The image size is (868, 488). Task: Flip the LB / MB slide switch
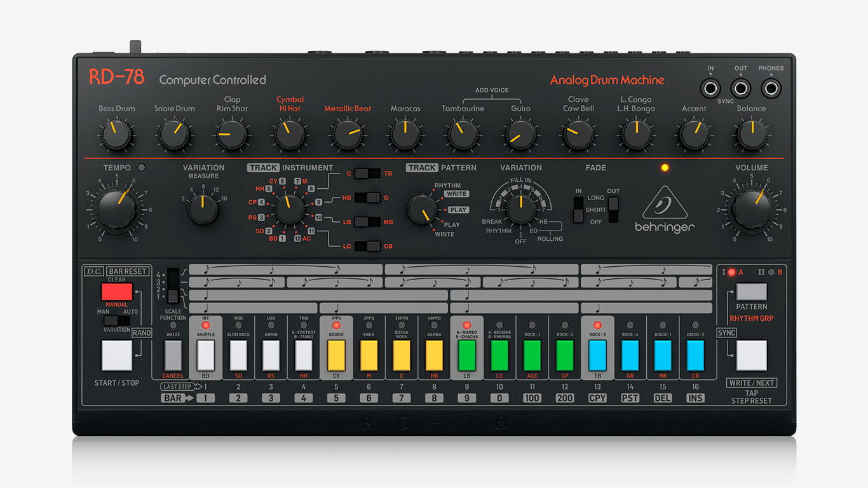pyautogui.click(x=367, y=222)
